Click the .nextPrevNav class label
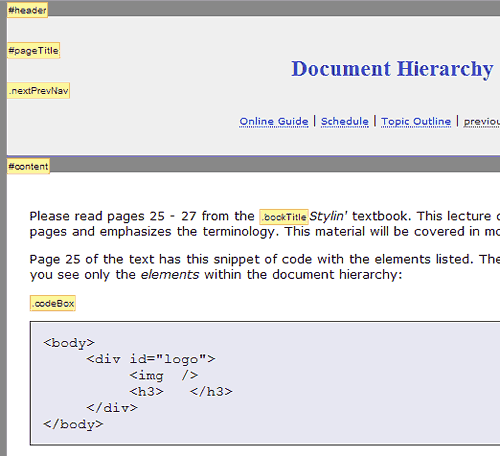 [39, 91]
